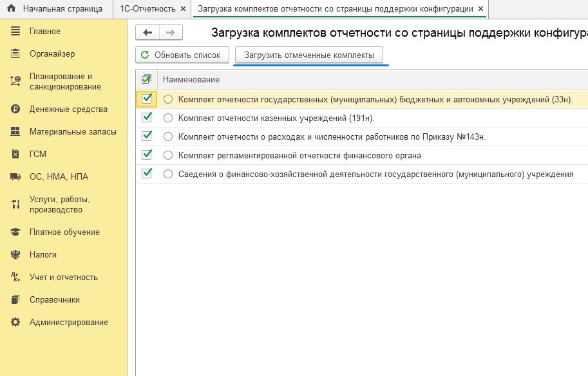Select radio button for Сведения о финансово-хозяйственной деятельности
Screen dimensions: 588x376
click(x=168, y=174)
